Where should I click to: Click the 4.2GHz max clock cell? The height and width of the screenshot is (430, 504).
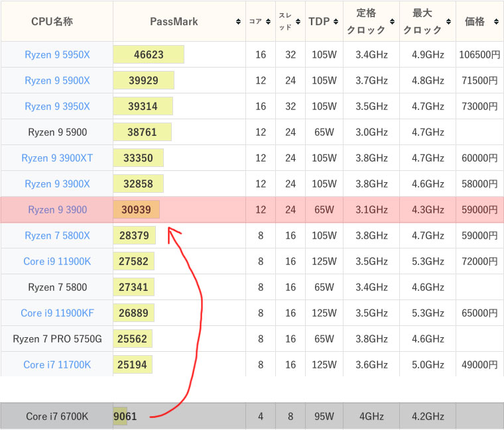click(428, 417)
